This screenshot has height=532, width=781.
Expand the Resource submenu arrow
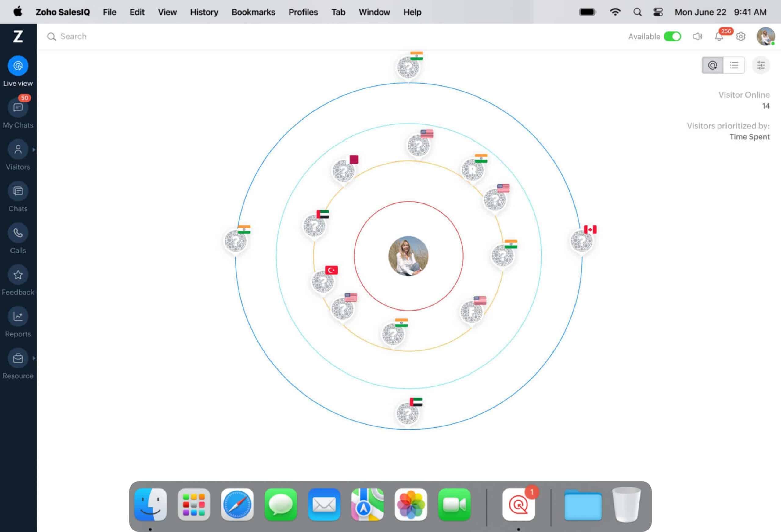point(34,359)
